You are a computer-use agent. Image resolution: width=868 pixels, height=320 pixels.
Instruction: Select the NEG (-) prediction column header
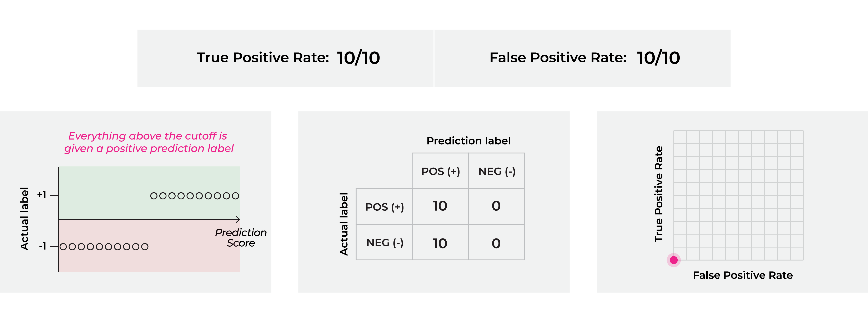496,171
